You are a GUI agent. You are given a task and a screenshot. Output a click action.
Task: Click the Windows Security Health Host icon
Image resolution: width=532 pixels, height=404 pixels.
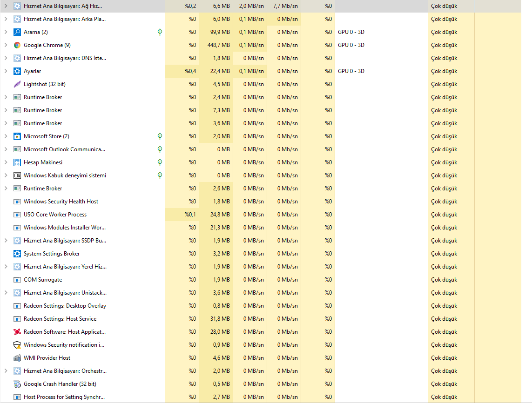coord(17,202)
